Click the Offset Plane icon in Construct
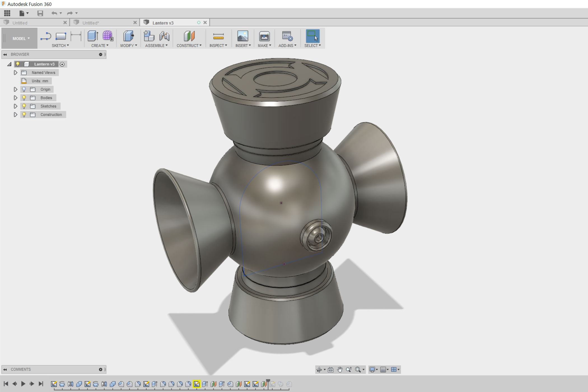The width and height of the screenshot is (588, 392). coord(189,36)
